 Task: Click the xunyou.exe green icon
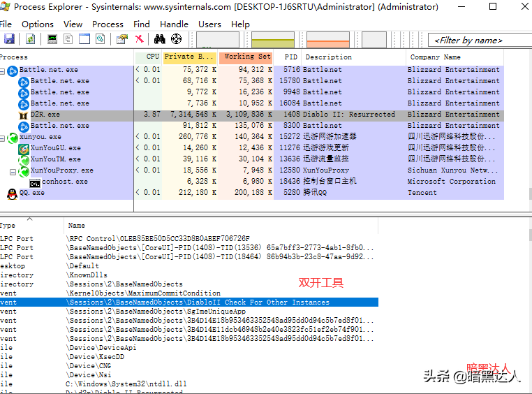click(x=13, y=138)
